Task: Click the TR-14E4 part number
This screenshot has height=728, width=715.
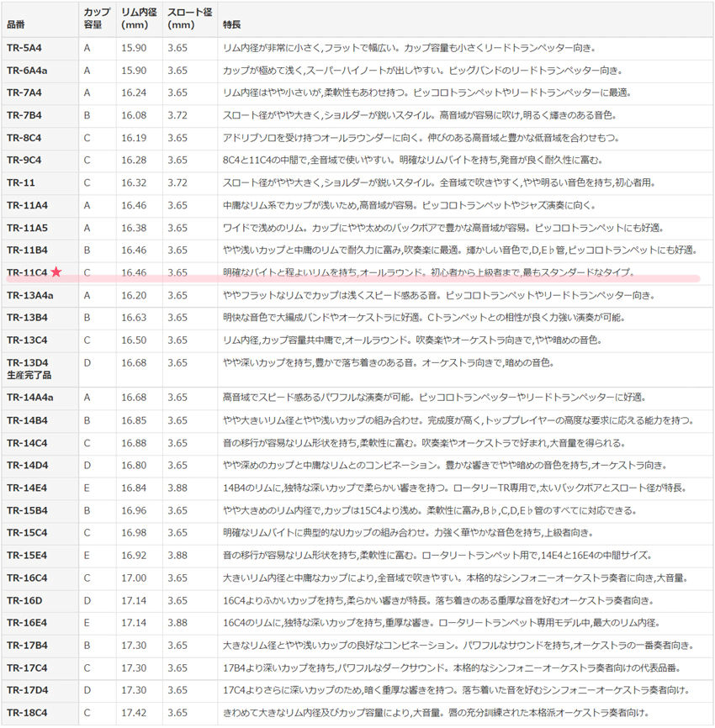Action: tap(27, 488)
